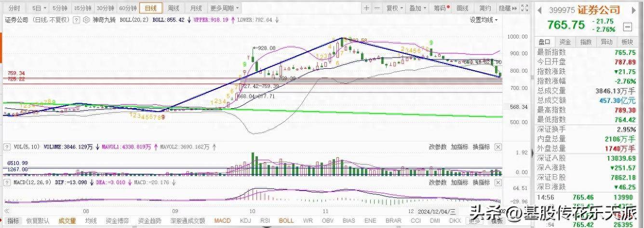Click the plus zoom-in button in chart toolbar
The height and width of the screenshot is (228, 644).
366,8
